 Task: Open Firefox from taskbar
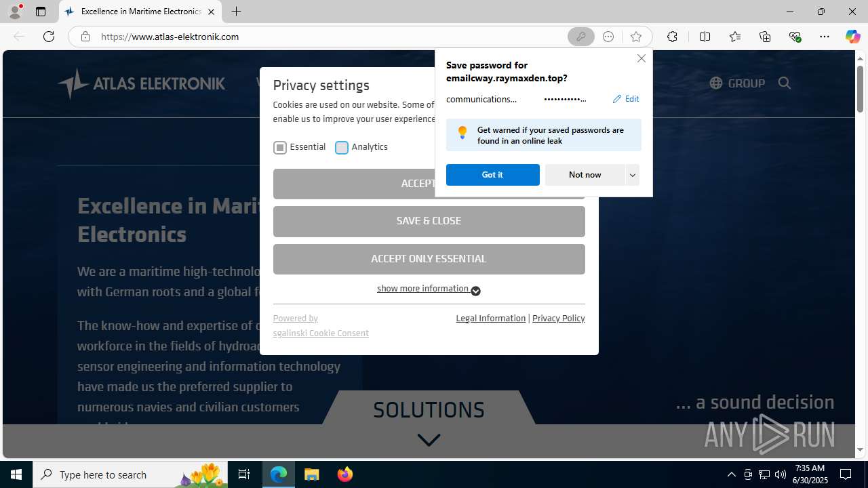tap(345, 474)
